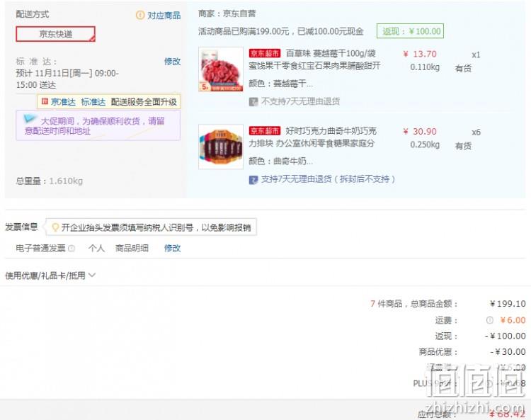The width and height of the screenshot is (531, 420).
Task: Click 返现 ¥100.00 green badge
Action: (x=410, y=31)
